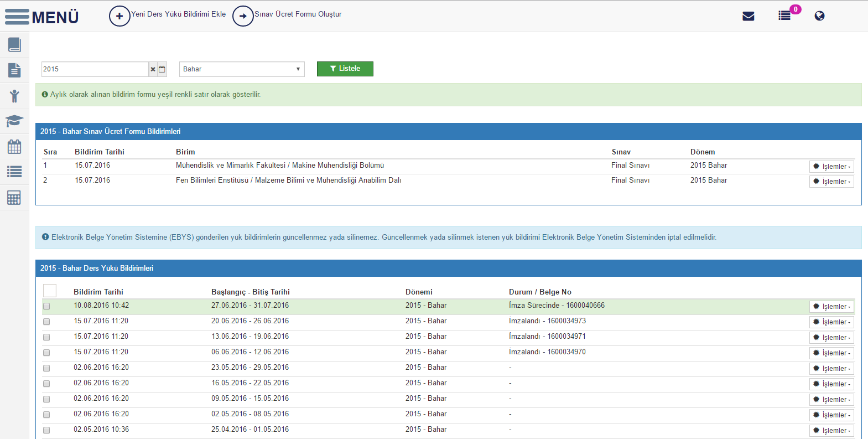This screenshot has height=439, width=868.
Task: Click the green info icon in Aylık notice
Action: [x=45, y=95]
